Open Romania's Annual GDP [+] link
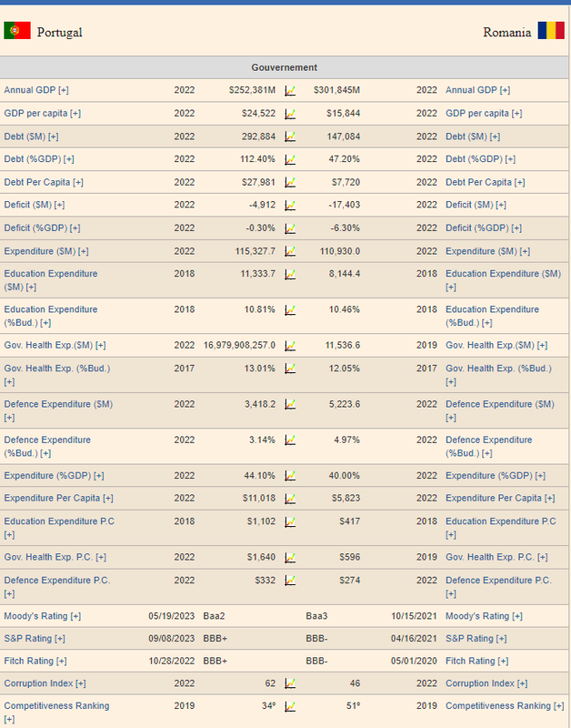Screen dimensions: 571x728 [477, 90]
